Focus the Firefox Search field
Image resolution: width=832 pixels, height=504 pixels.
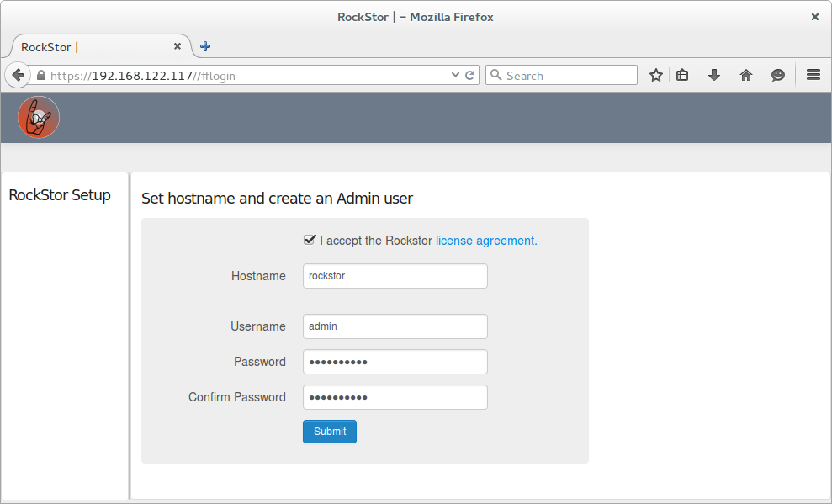coord(561,76)
